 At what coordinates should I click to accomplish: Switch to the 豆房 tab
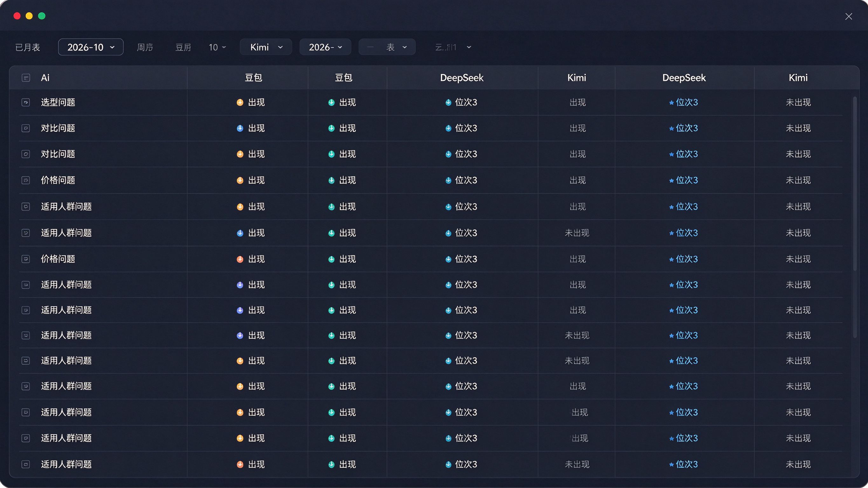183,47
